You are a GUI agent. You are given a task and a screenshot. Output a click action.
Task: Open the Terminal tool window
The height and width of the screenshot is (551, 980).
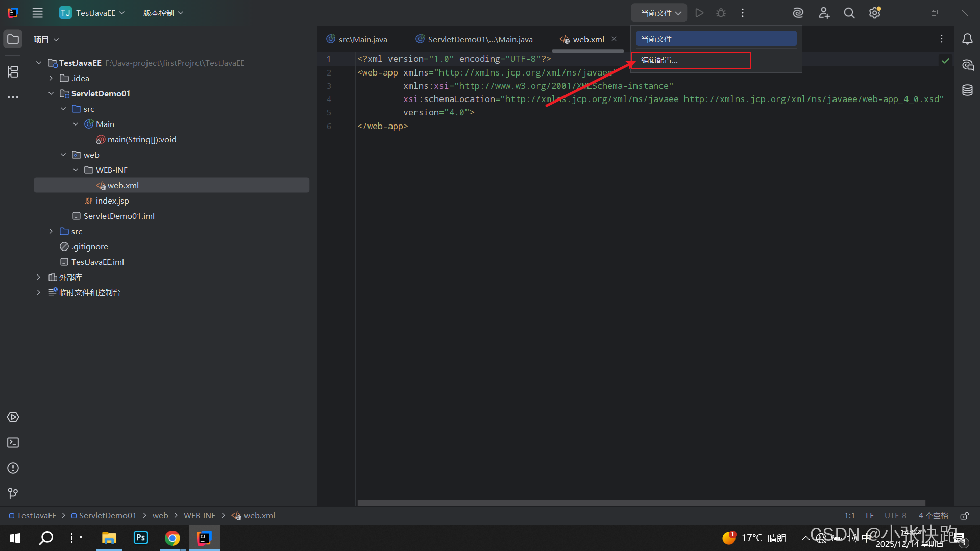13,442
